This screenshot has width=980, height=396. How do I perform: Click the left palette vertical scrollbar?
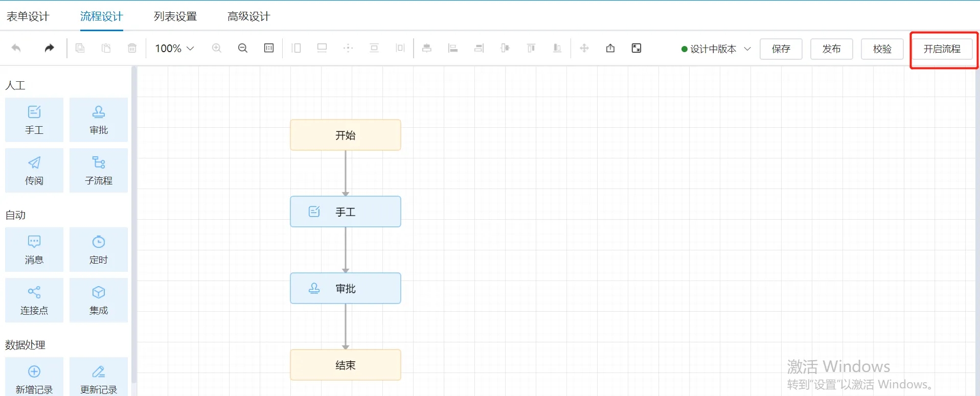tap(134, 225)
